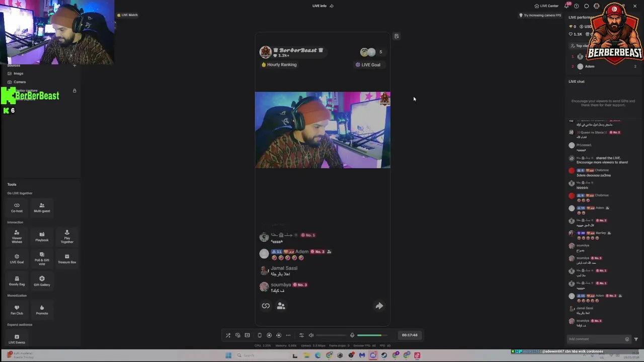Viewport: 644px width, 362px height.
Task: Open File Explorer from taskbar
Action: pyautogui.click(x=306, y=355)
